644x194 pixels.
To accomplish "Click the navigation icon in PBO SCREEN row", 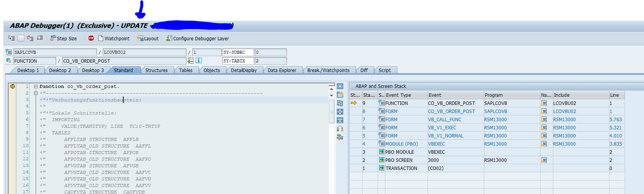I will (x=544, y=160).
